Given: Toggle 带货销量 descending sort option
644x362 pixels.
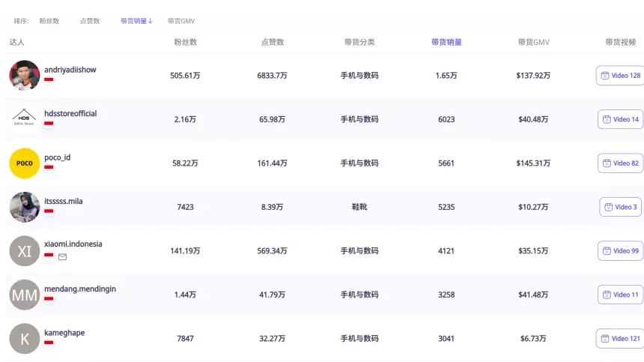Looking at the screenshot, I should [x=136, y=21].
